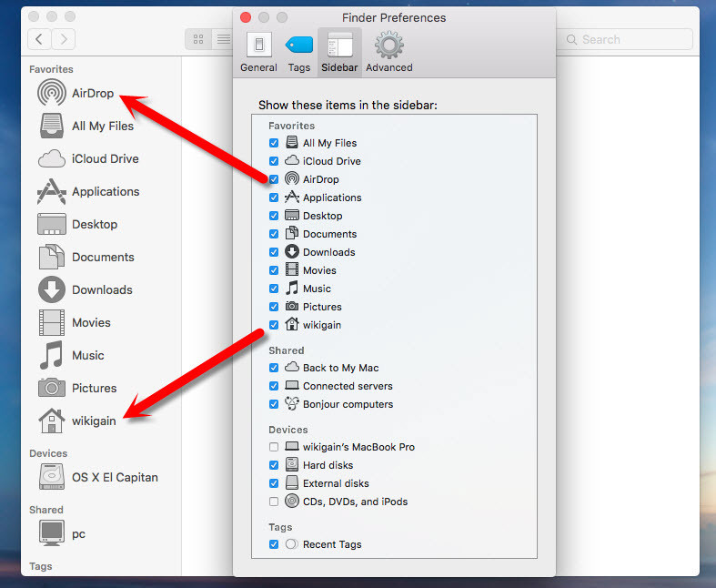Image resolution: width=716 pixels, height=588 pixels.
Task: Click the Devices heading in Finder sidebar
Action: 48,453
